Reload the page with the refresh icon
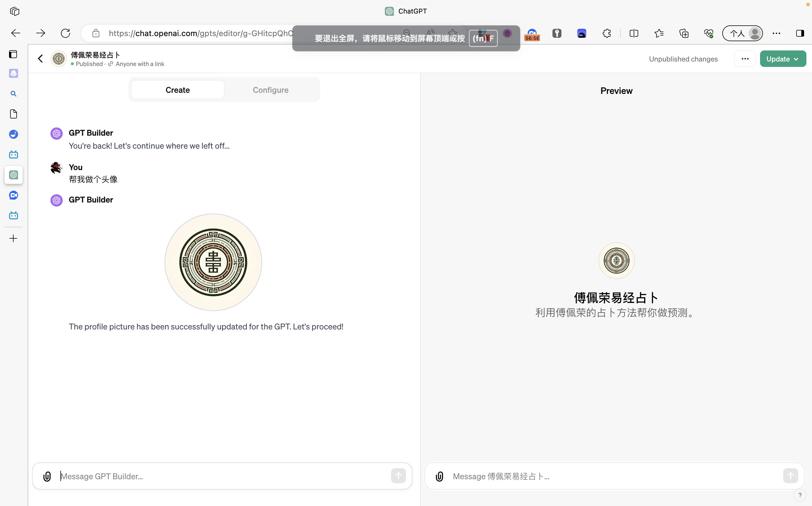This screenshot has width=812, height=506. pos(66,33)
